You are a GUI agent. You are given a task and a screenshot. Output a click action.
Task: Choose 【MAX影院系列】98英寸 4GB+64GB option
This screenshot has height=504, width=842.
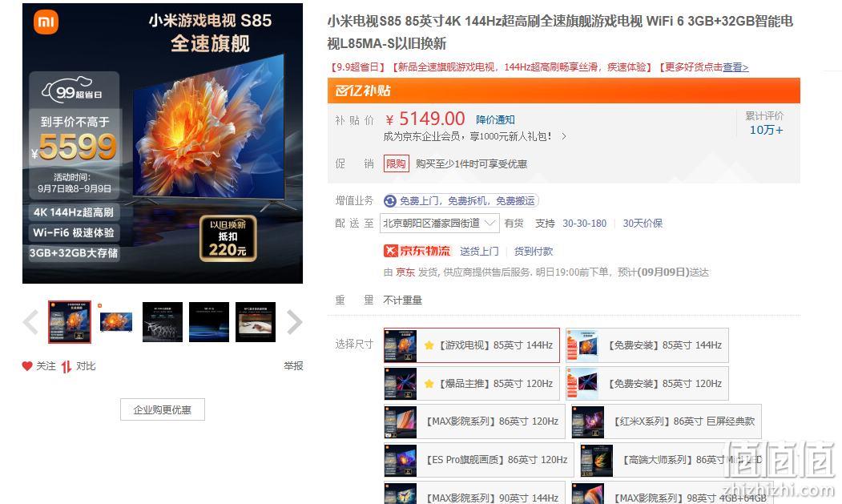[x=671, y=494]
